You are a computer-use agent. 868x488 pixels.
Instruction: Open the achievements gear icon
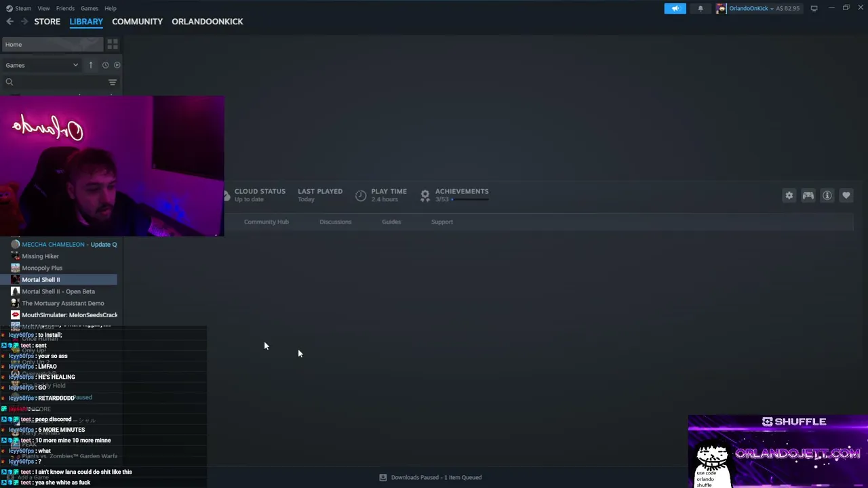(425, 195)
